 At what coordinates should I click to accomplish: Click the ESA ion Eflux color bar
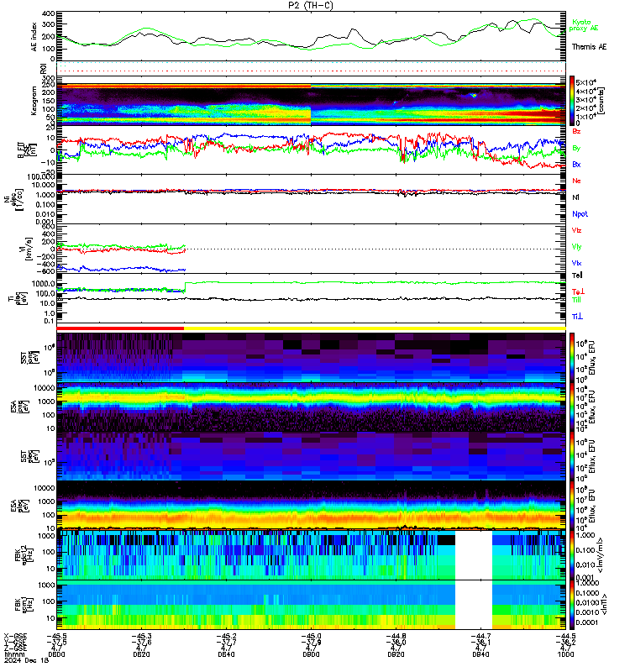point(572,407)
